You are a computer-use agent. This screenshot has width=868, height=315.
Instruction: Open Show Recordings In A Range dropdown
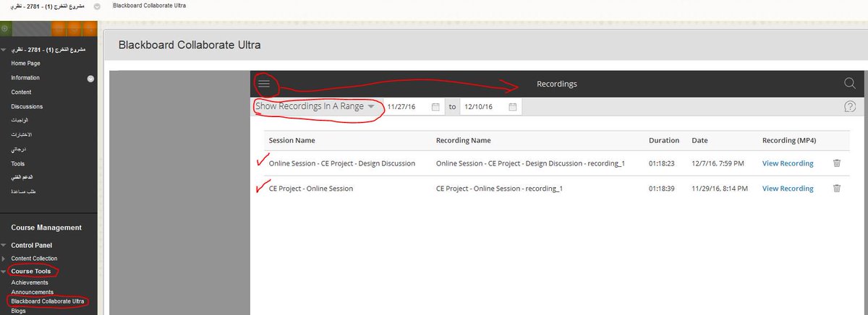click(315, 106)
